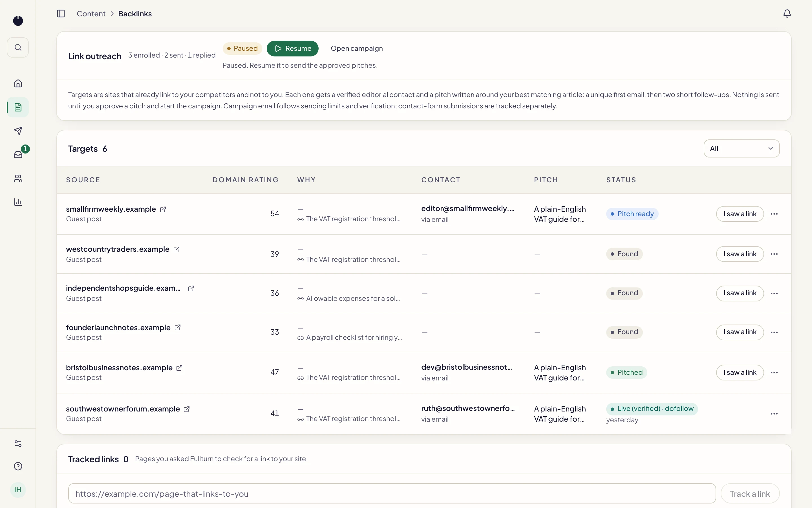
Task: Open more options for founderlaunchnotes row
Action: pyautogui.click(x=774, y=332)
